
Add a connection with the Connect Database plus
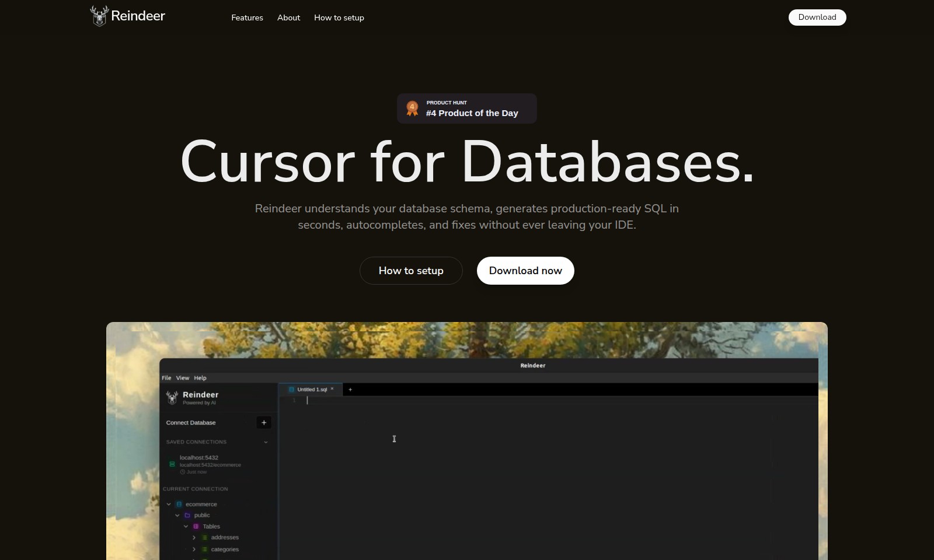coord(264,422)
